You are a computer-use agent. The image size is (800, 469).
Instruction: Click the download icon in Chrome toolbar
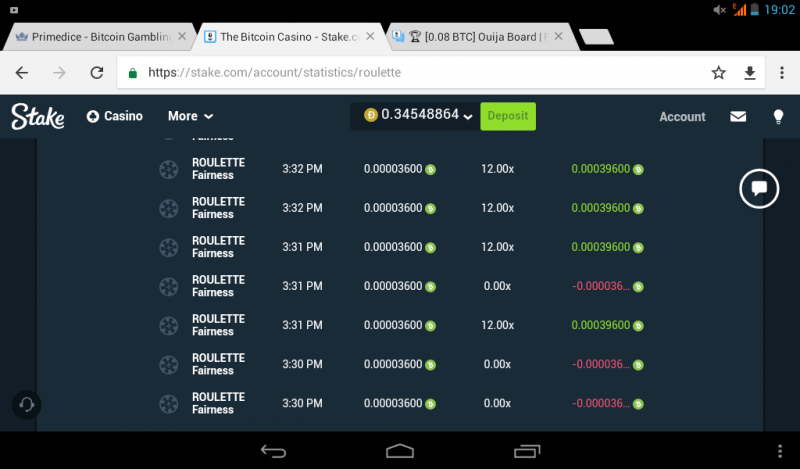click(x=749, y=73)
